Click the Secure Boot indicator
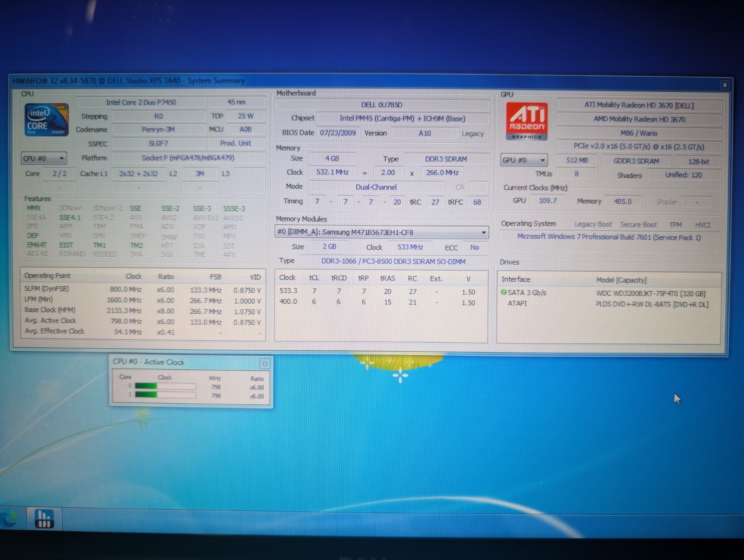744x560 pixels. (638, 225)
